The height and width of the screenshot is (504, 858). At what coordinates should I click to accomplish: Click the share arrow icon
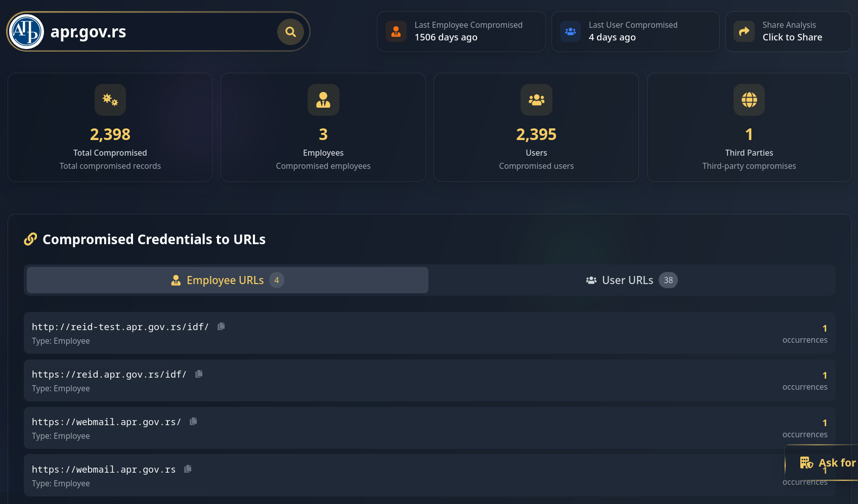point(744,31)
